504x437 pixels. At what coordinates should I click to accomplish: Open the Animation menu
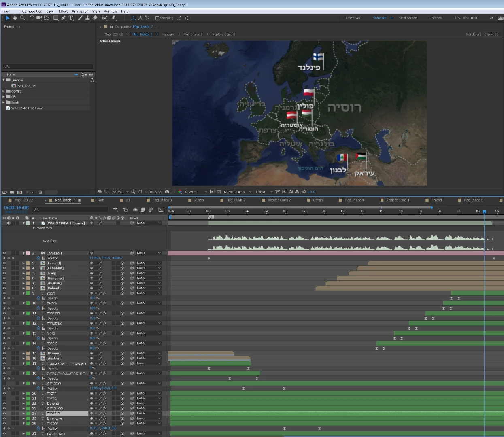80,11
